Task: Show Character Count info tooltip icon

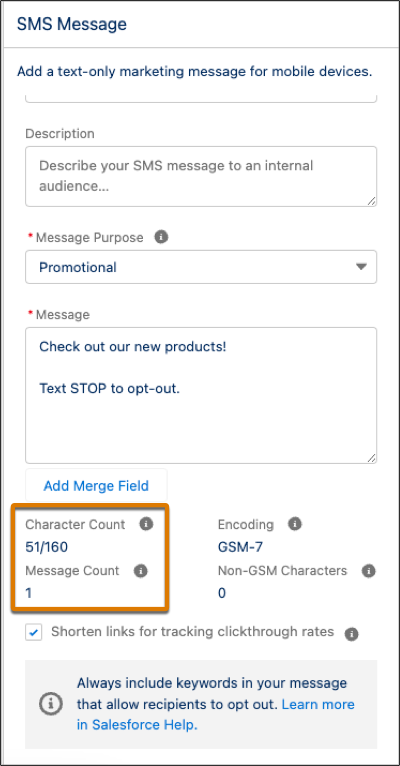Action: point(146,524)
